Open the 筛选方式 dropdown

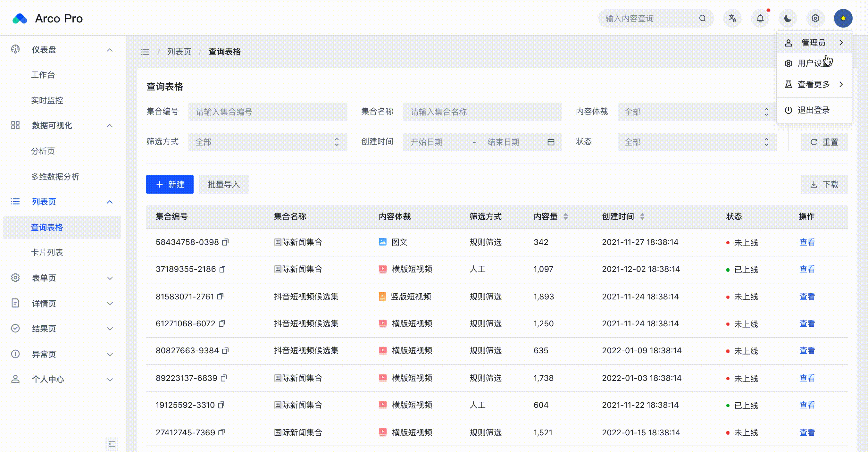pyautogui.click(x=267, y=142)
